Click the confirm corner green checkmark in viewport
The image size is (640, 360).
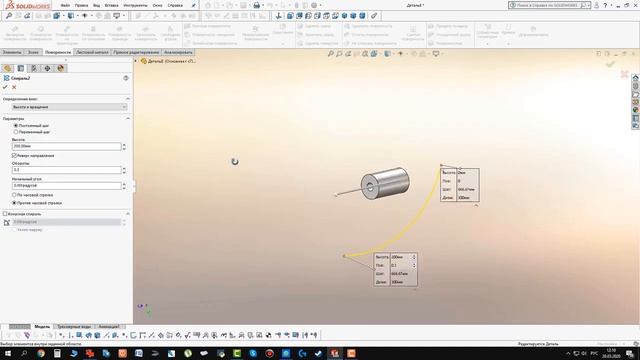tap(610, 64)
